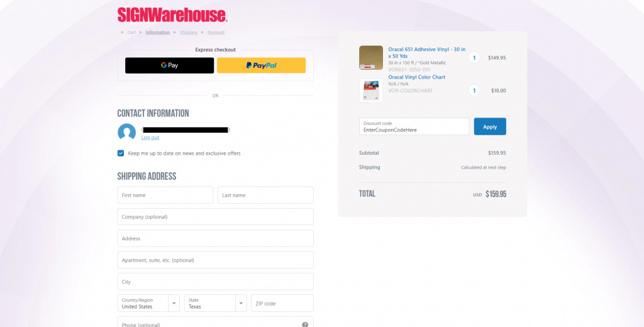Pay with the PayPal button
Screen dimensions: 644x327
pos(261,65)
